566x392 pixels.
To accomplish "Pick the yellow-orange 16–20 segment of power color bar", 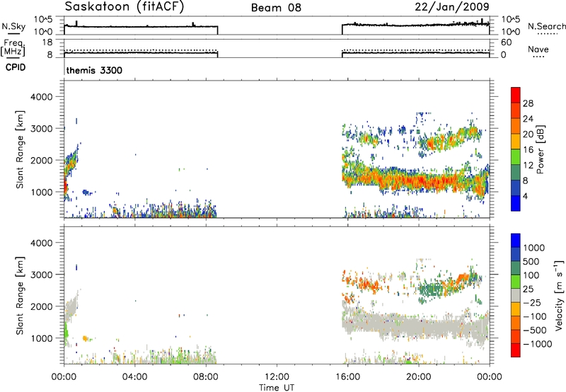I will click(516, 141).
